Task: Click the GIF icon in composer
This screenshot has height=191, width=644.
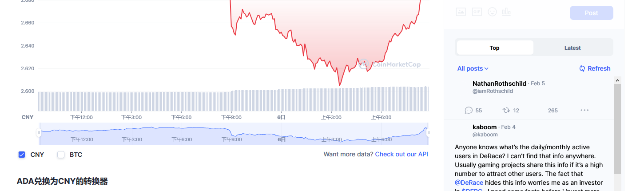Action: [x=477, y=12]
